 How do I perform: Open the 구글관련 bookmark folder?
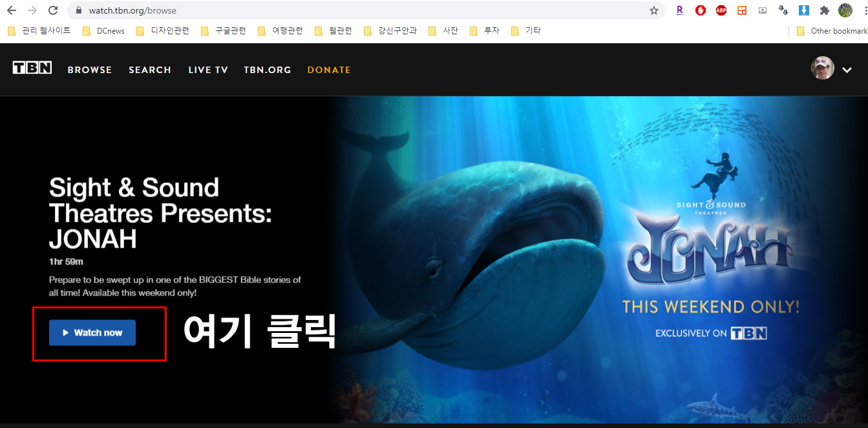224,30
